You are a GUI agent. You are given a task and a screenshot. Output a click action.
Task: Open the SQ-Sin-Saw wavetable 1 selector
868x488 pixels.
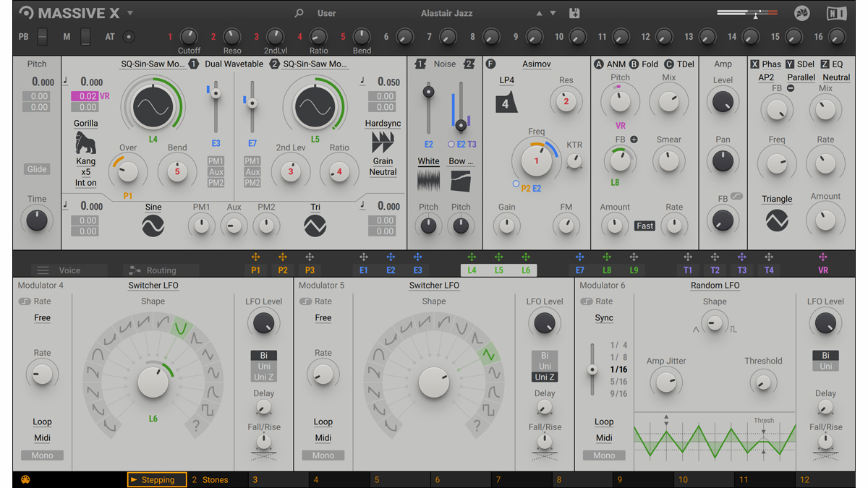pos(152,64)
